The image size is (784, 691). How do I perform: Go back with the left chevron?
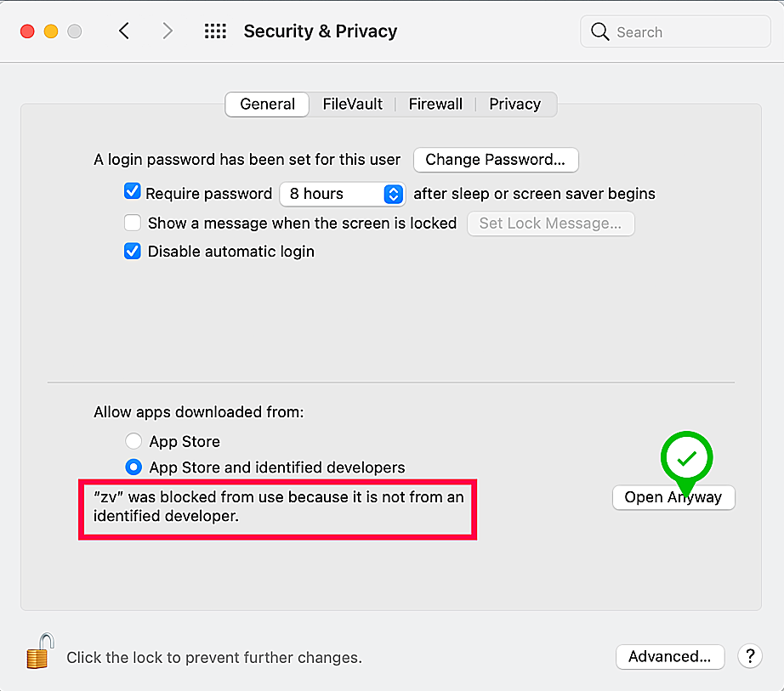125,31
